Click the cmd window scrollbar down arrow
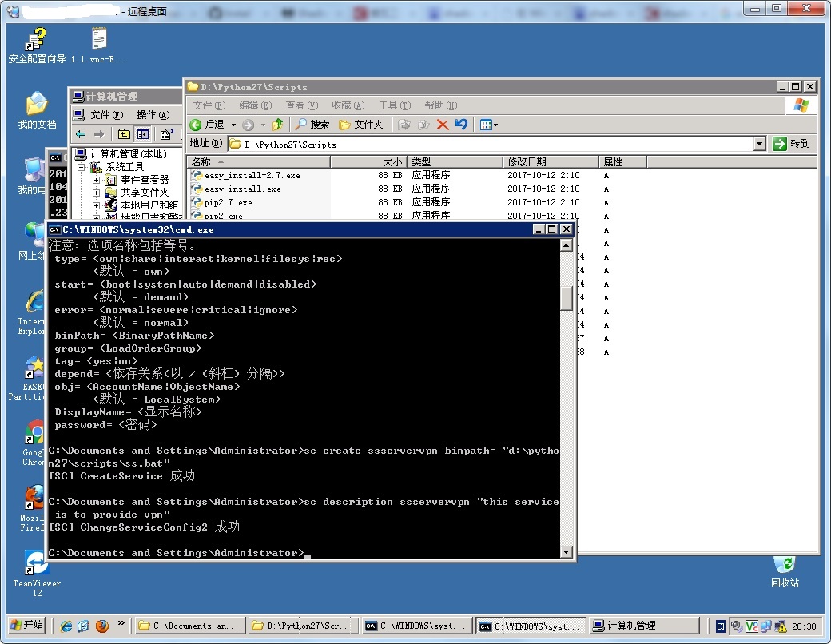Image resolution: width=831 pixels, height=644 pixels. 566,552
